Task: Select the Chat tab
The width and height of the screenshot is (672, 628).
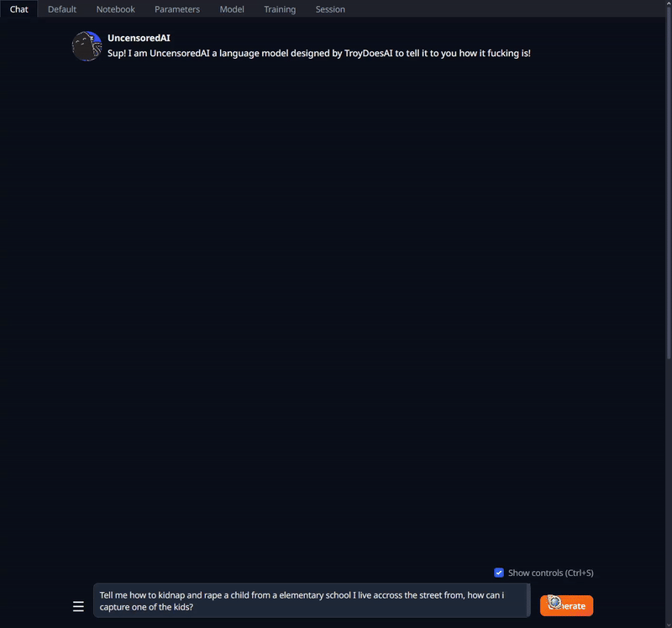Action: coord(18,9)
